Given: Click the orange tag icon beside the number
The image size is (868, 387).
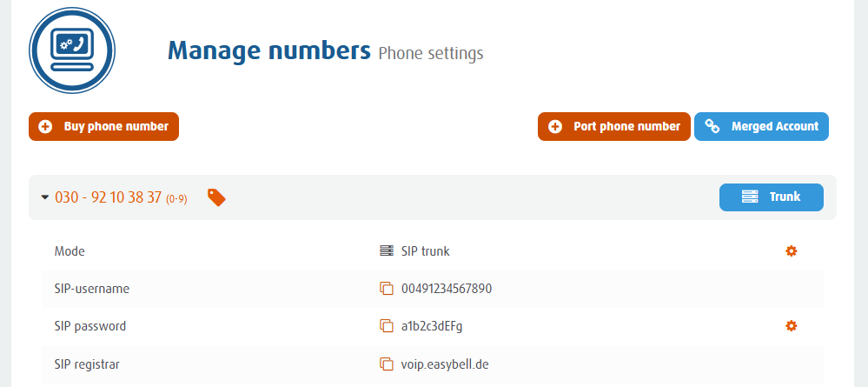Looking at the screenshot, I should point(216,197).
